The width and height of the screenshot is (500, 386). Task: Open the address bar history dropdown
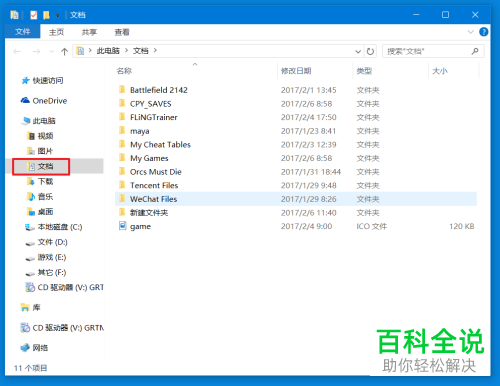358,52
